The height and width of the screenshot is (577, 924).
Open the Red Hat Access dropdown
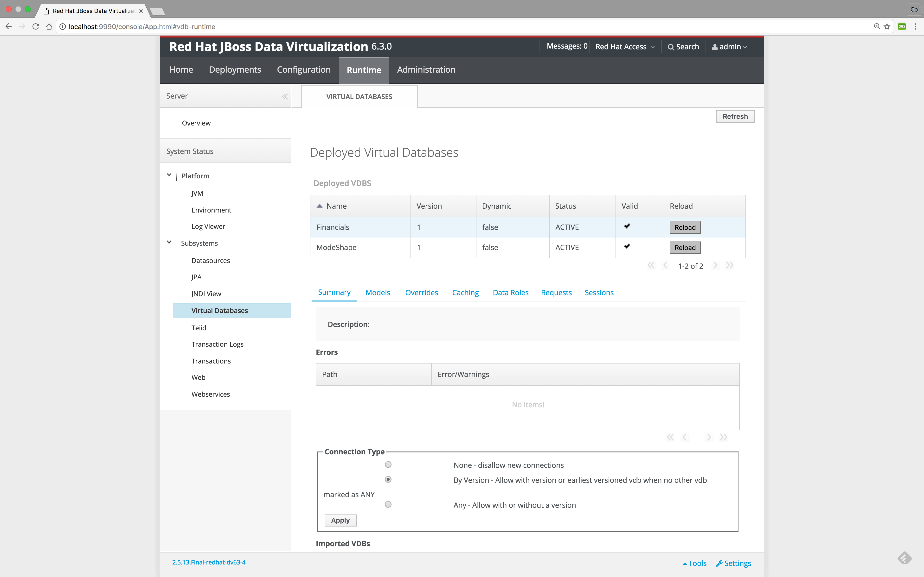625,46
